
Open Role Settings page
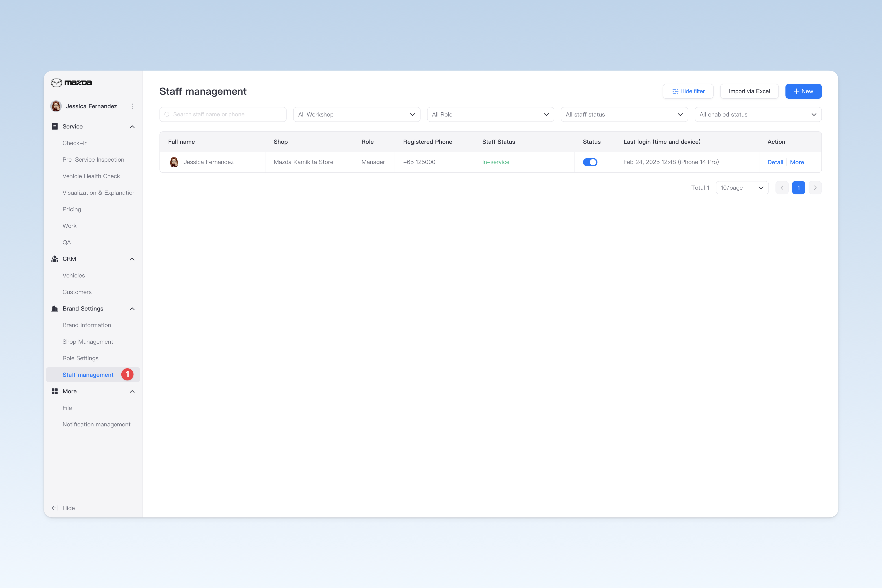pyautogui.click(x=80, y=358)
